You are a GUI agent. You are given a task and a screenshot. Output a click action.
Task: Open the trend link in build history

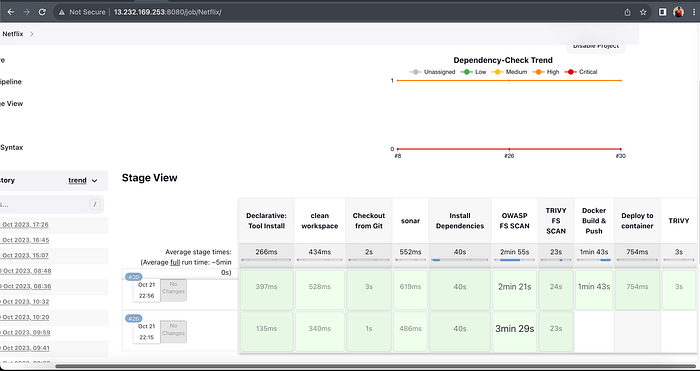click(x=77, y=180)
